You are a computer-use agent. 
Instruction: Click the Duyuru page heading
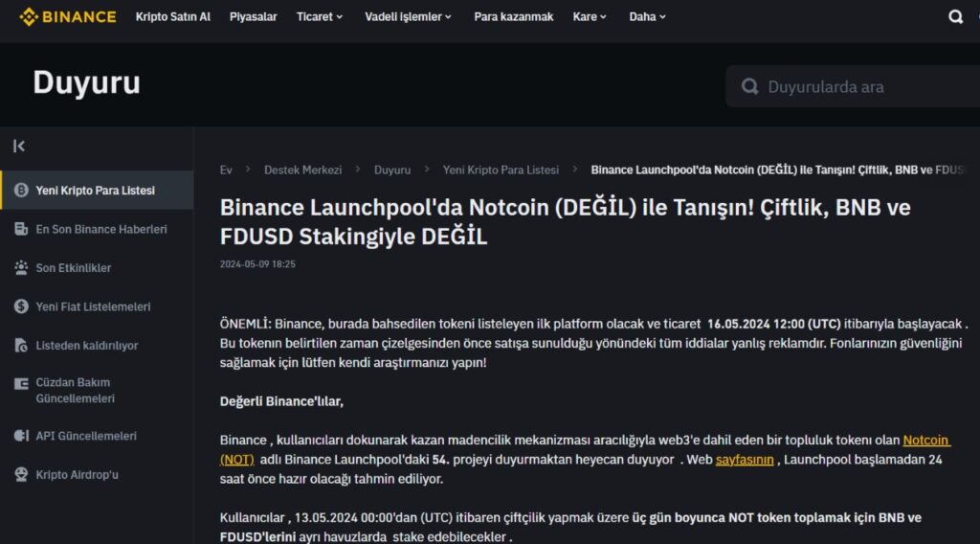click(x=86, y=82)
